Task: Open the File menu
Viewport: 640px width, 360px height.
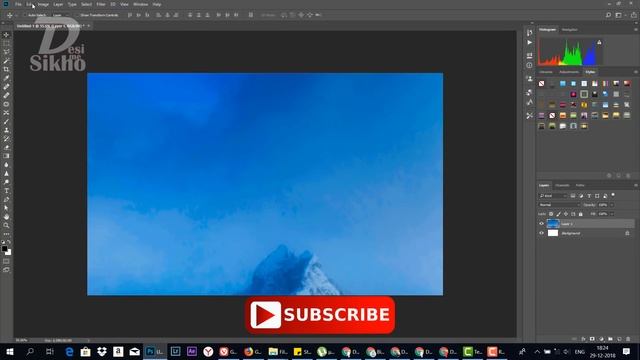Action: 18,4
